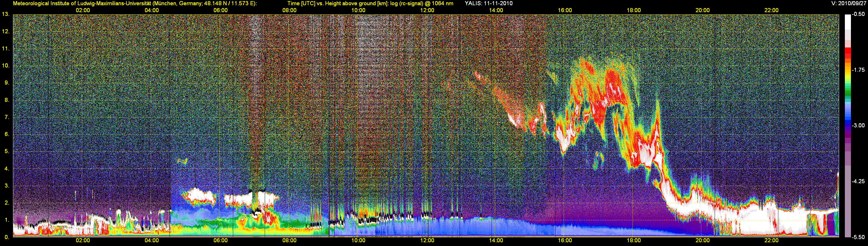Select the 08:00 label on the top time axis
The height and width of the screenshot is (246, 868).
tap(289, 10)
